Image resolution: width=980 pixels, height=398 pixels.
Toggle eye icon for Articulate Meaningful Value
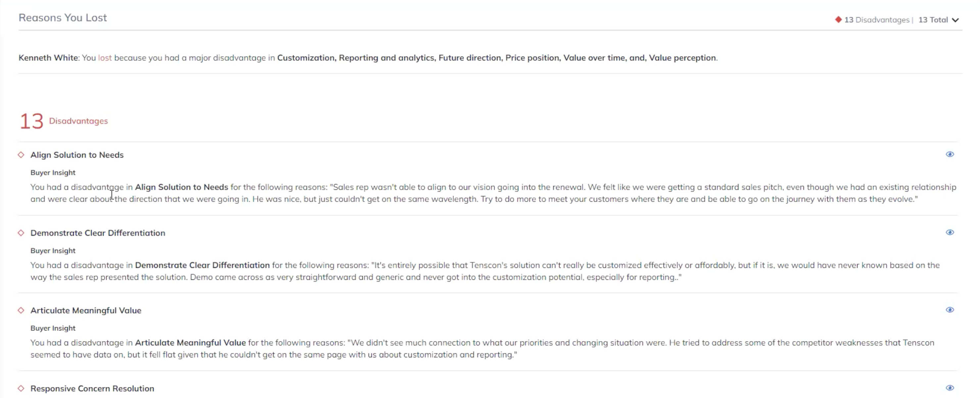950,310
